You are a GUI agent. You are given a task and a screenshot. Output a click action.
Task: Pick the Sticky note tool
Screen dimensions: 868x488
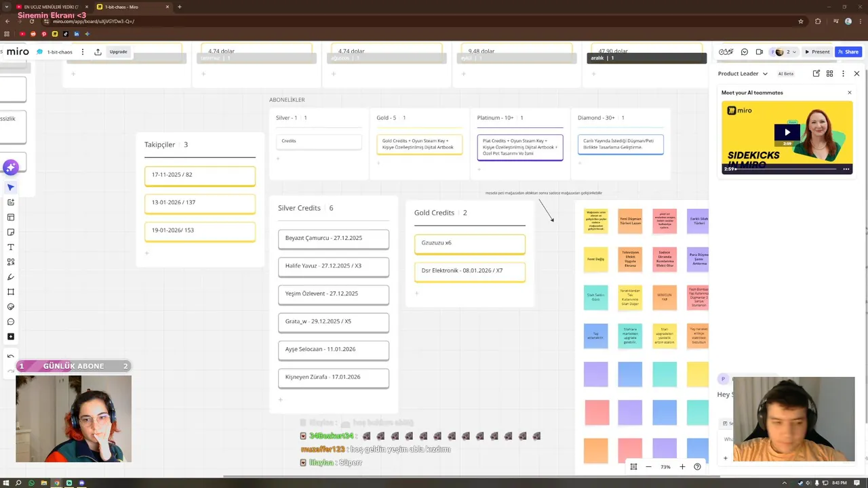[11, 232]
